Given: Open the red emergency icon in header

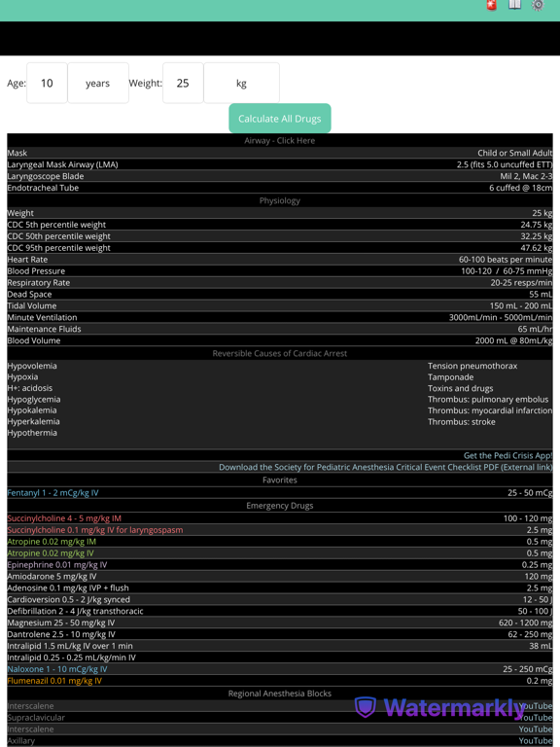Looking at the screenshot, I should coord(491,5).
